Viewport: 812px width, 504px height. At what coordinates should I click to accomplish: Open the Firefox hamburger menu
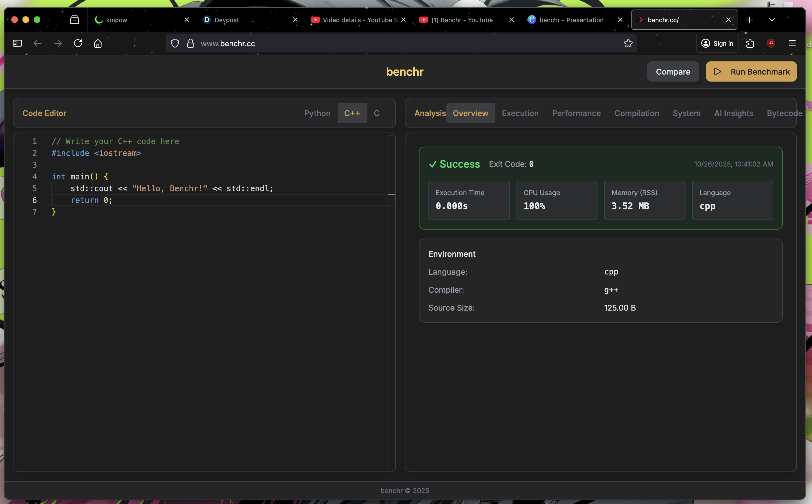coord(792,43)
